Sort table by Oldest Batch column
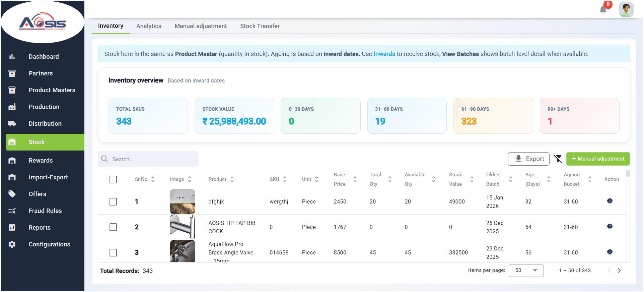Viewport: 644px width, 292px height. click(x=511, y=179)
